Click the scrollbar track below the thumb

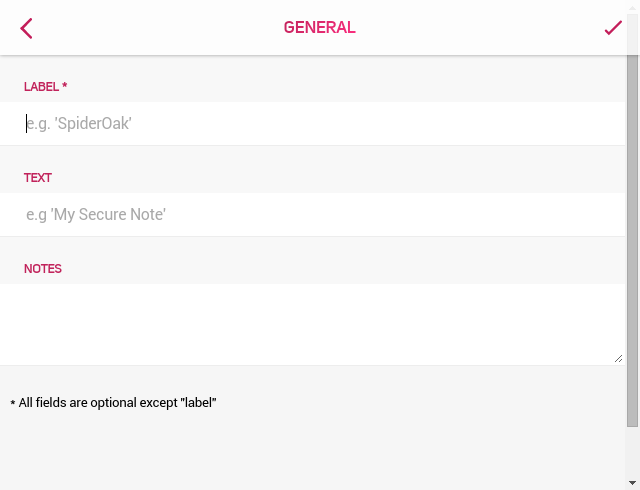pyautogui.click(x=633, y=452)
